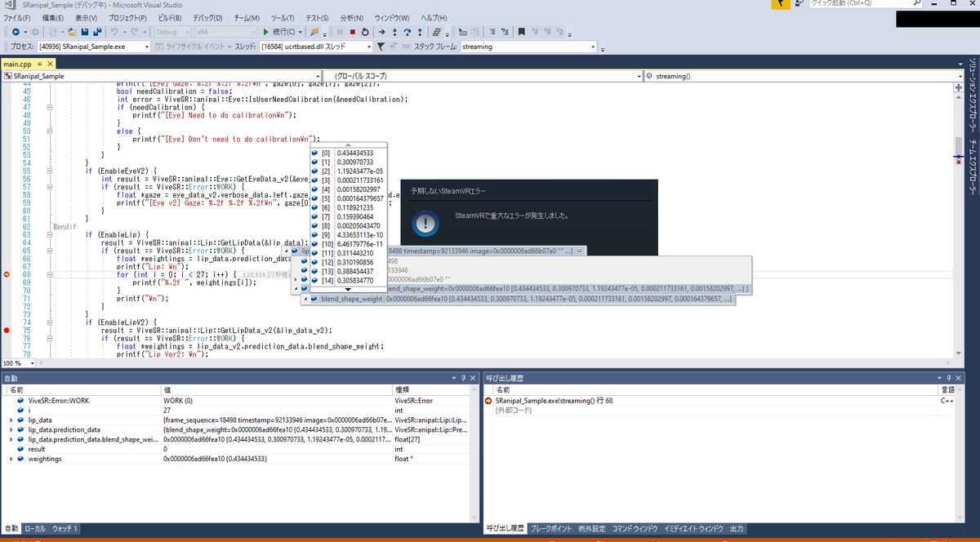This screenshot has width=980, height=542.
Task: Collapse blend_shape_weight in the data tip
Action: point(306,300)
